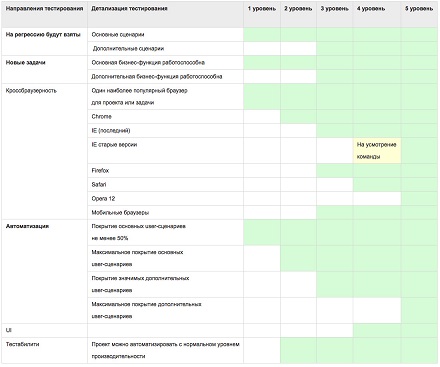Click the '3 уровень' column header
The image size is (440, 367).
click(x=334, y=14)
